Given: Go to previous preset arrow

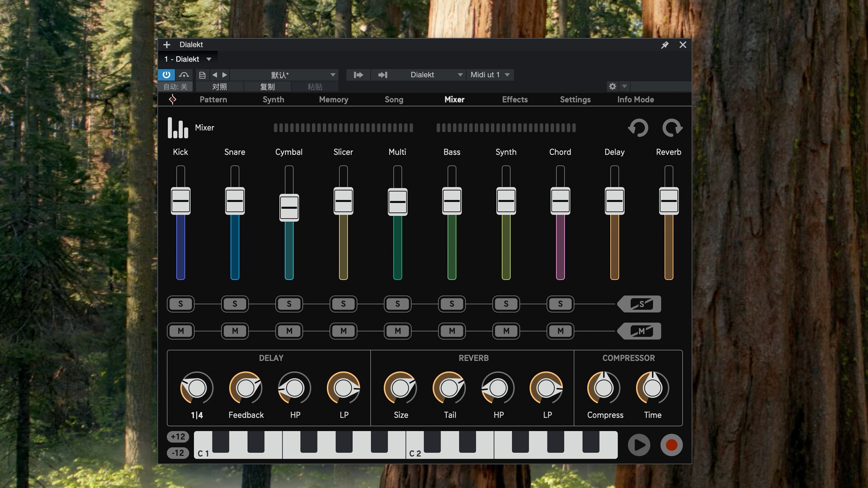Looking at the screenshot, I should (x=215, y=75).
